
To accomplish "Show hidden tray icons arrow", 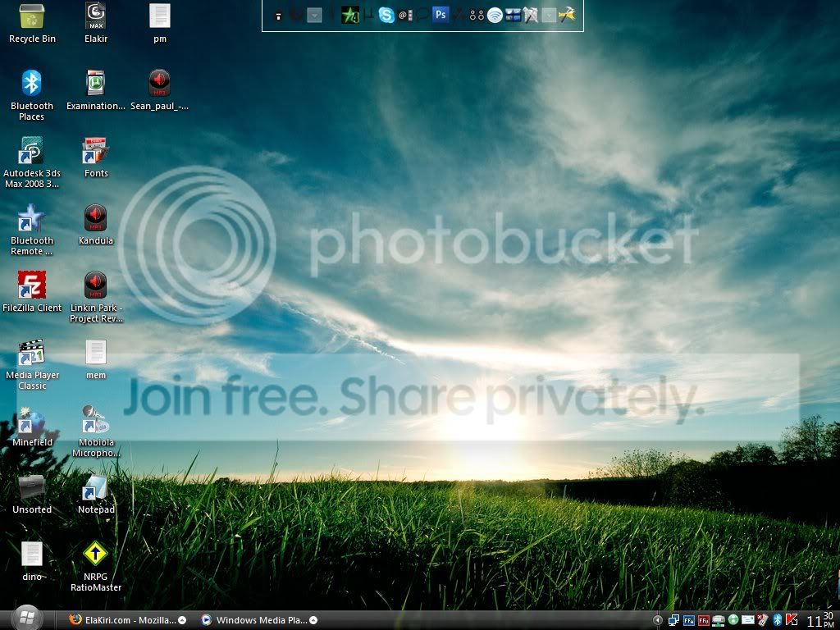I will pyautogui.click(x=658, y=620).
